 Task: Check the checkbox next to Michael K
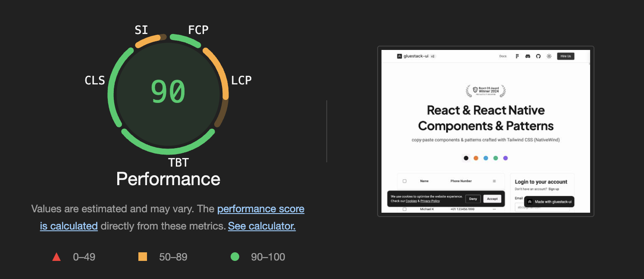[x=404, y=209]
